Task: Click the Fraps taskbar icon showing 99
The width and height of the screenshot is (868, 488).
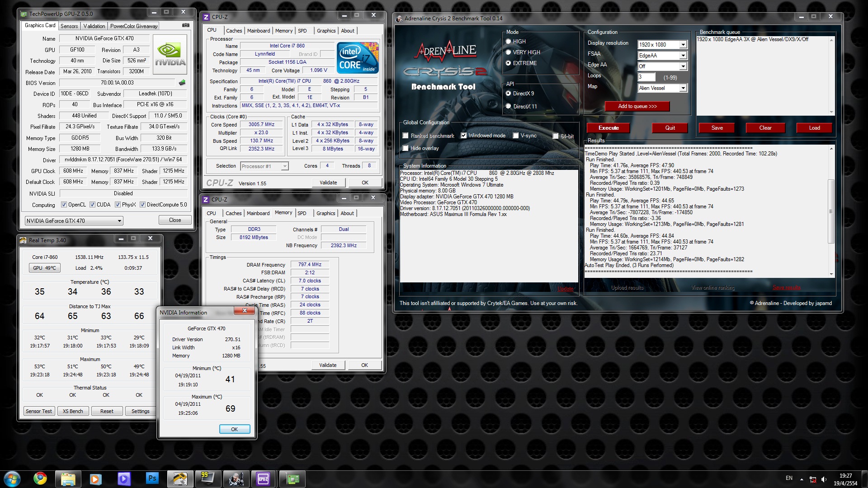Action: coord(208,478)
